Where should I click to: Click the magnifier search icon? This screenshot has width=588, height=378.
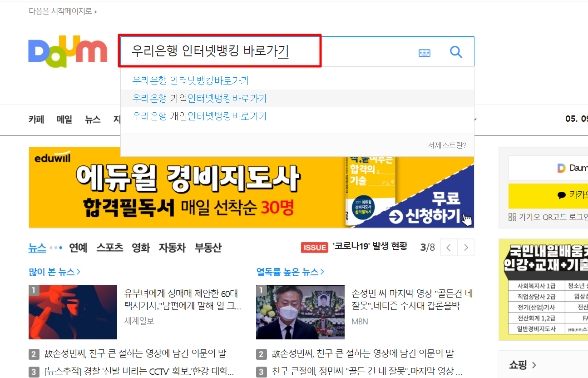(456, 52)
